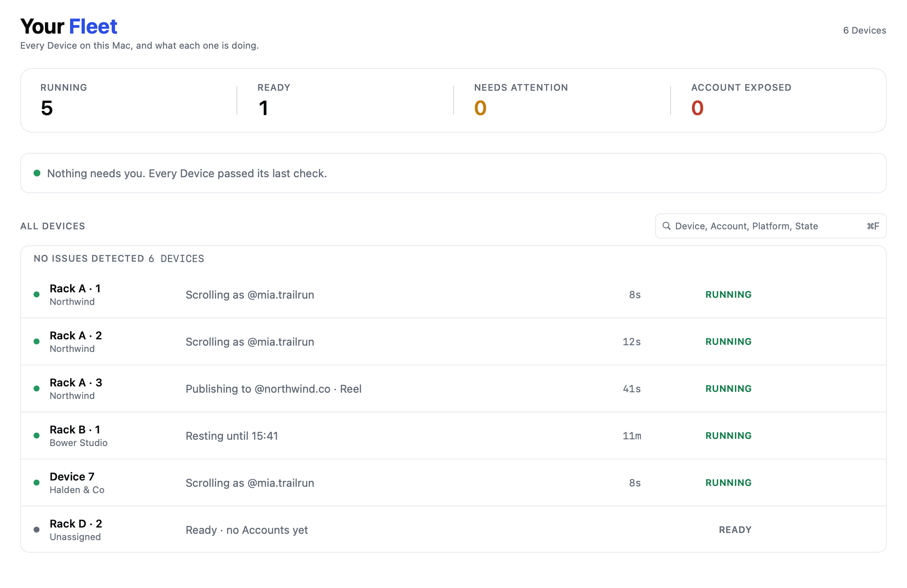The width and height of the screenshot is (907, 588).
Task: Click the 'ALL DEVICES' section label
Action: (52, 226)
